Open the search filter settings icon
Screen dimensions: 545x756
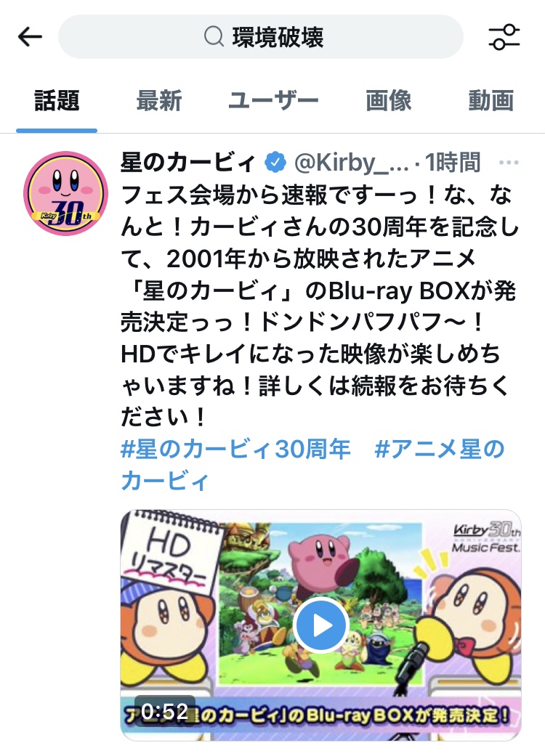pos(504,36)
